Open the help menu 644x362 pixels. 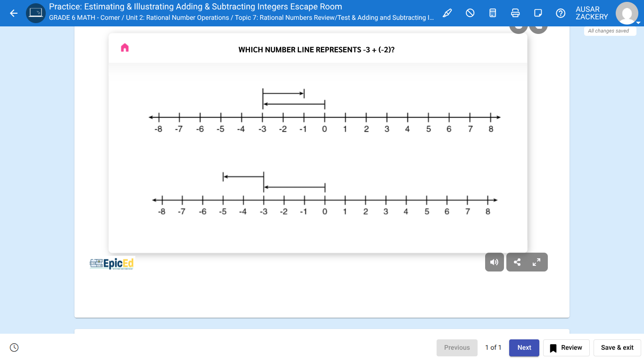click(x=561, y=13)
